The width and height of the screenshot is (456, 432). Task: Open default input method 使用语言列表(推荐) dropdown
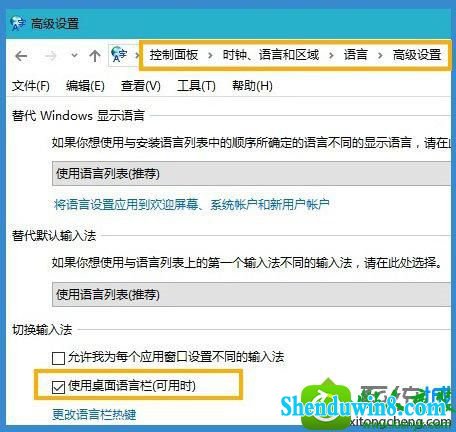(251, 294)
